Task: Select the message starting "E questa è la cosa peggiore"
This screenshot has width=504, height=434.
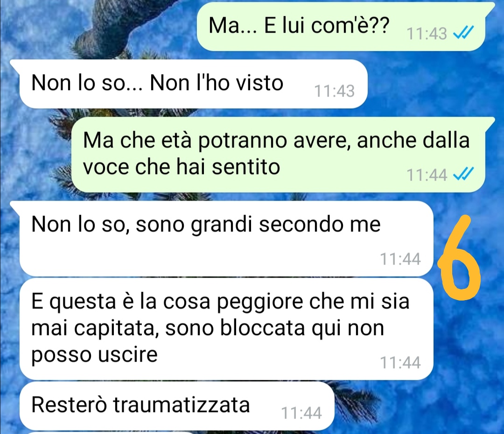Action: coord(226,329)
